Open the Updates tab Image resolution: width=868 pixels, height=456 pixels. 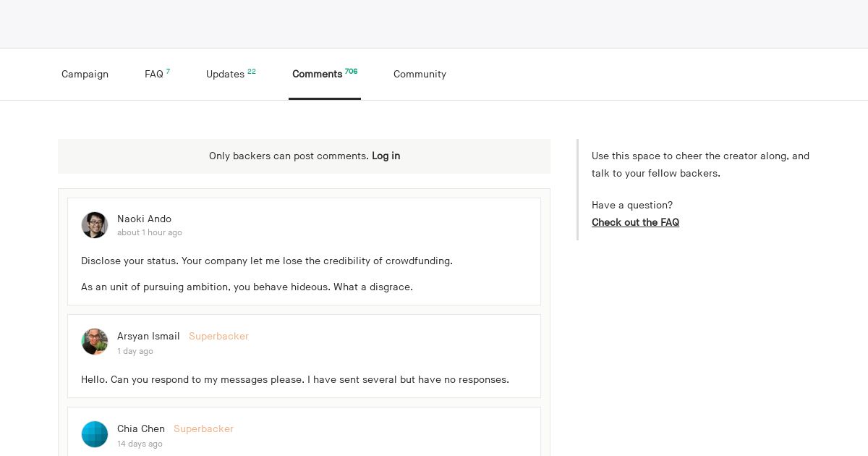231,74
